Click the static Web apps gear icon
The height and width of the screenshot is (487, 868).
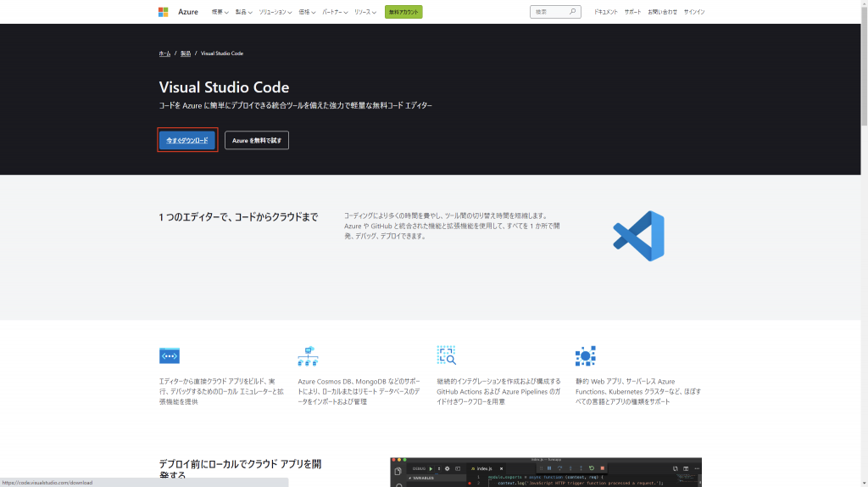coord(585,355)
